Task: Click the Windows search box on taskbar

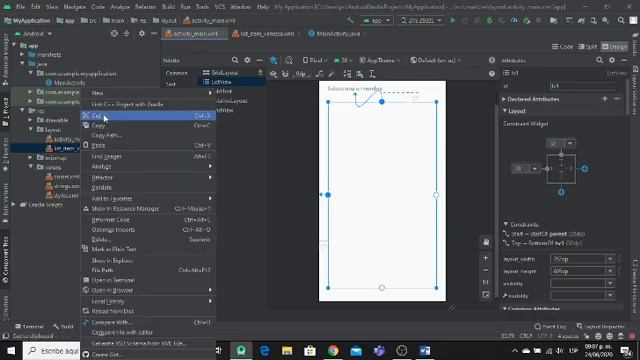Action: click(51, 351)
